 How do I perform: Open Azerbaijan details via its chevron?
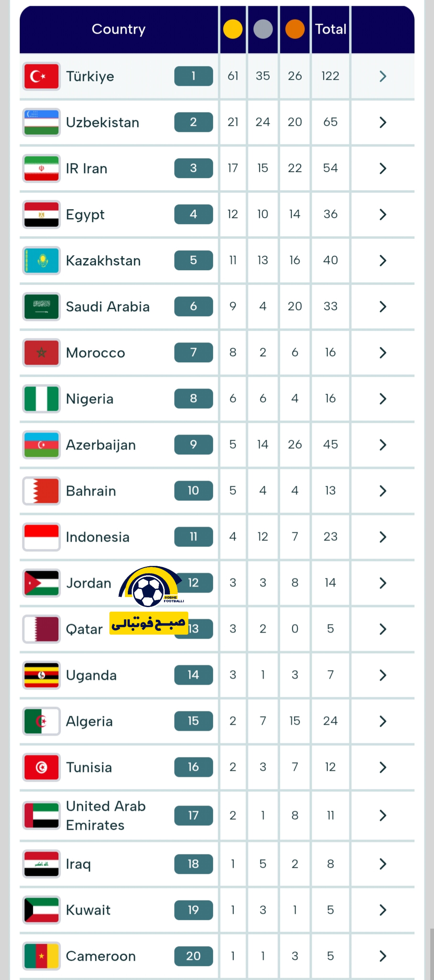(x=383, y=444)
